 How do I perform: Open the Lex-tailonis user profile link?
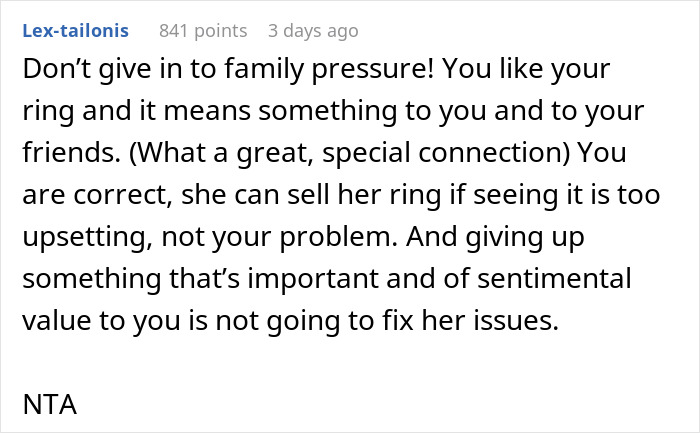[81, 31]
